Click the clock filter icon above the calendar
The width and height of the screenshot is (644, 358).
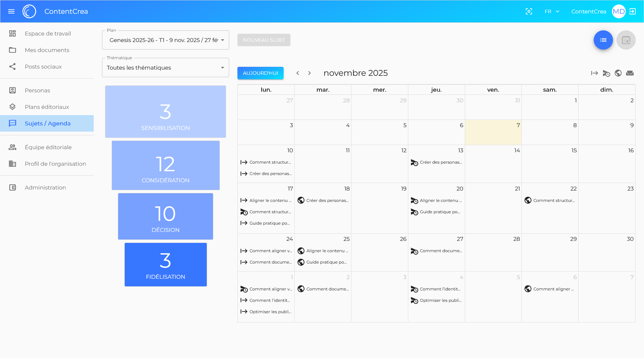[606, 73]
